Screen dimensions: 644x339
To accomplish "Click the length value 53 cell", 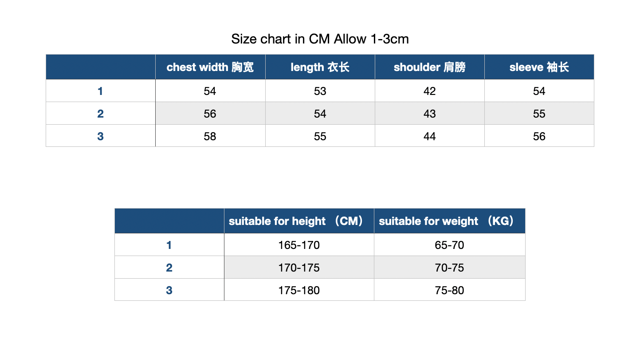I will (320, 91).
